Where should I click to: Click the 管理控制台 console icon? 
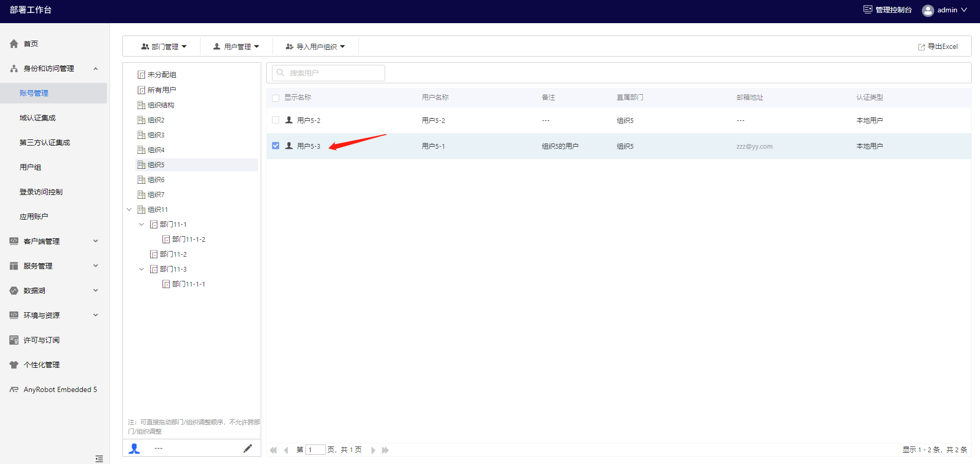(x=868, y=9)
